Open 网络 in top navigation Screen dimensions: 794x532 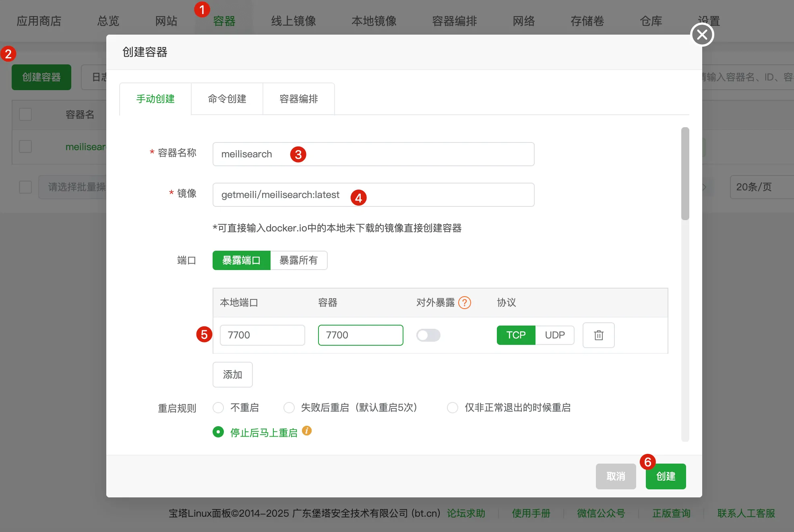(x=524, y=21)
